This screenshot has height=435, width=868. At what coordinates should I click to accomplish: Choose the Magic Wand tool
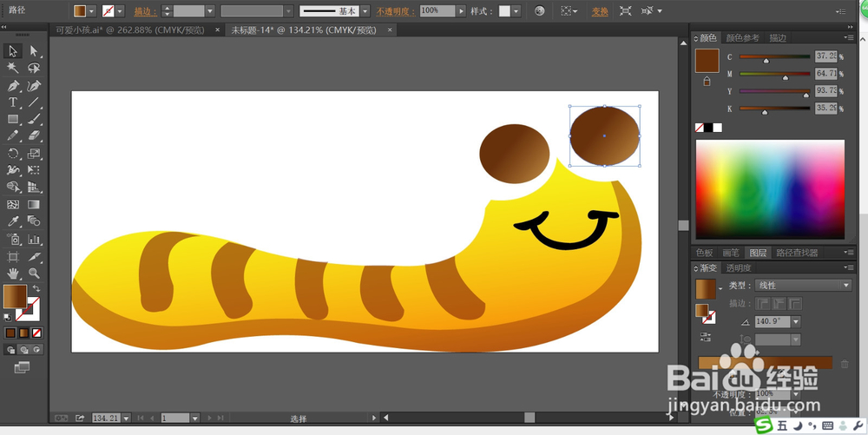[x=13, y=68]
